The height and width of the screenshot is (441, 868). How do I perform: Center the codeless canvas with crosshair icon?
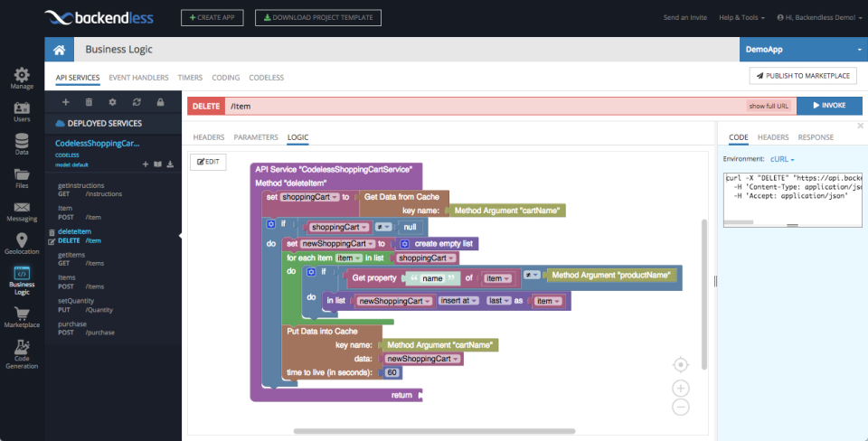(x=681, y=364)
